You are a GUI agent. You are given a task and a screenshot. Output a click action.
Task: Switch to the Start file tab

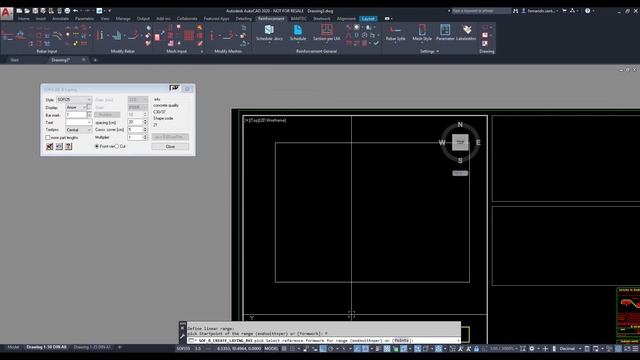point(14,60)
